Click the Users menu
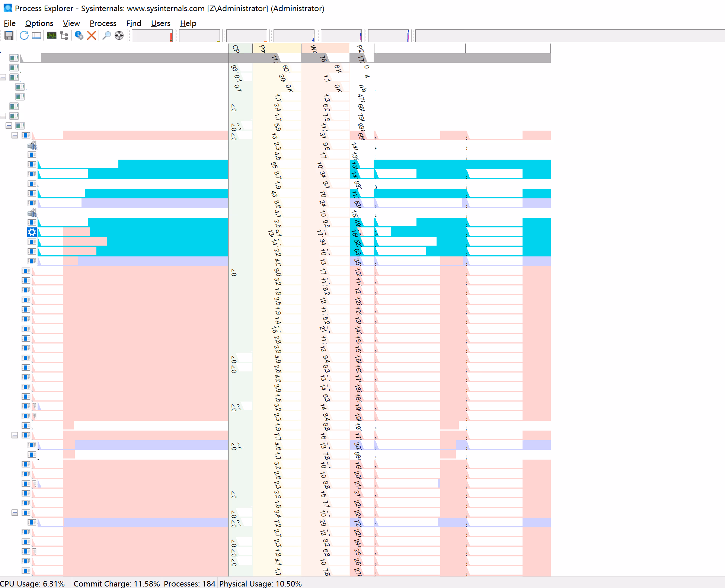725x588 pixels. coord(160,23)
